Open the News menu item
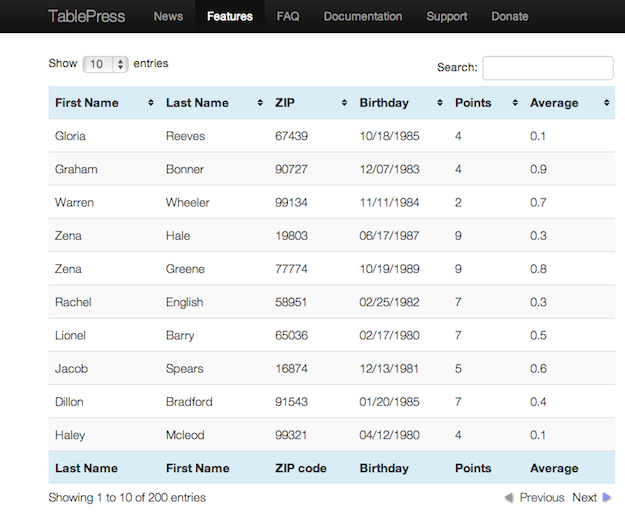 [x=168, y=16]
